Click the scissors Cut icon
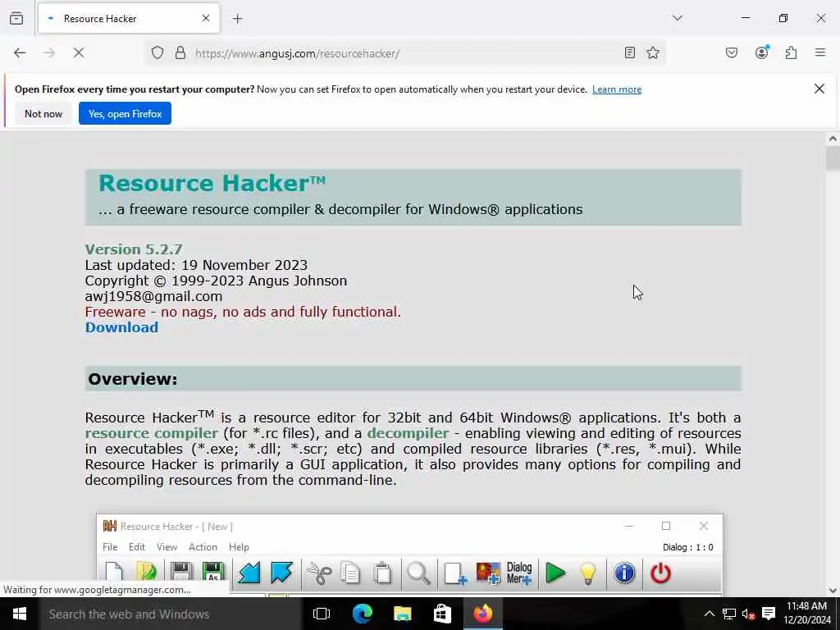 [319, 573]
